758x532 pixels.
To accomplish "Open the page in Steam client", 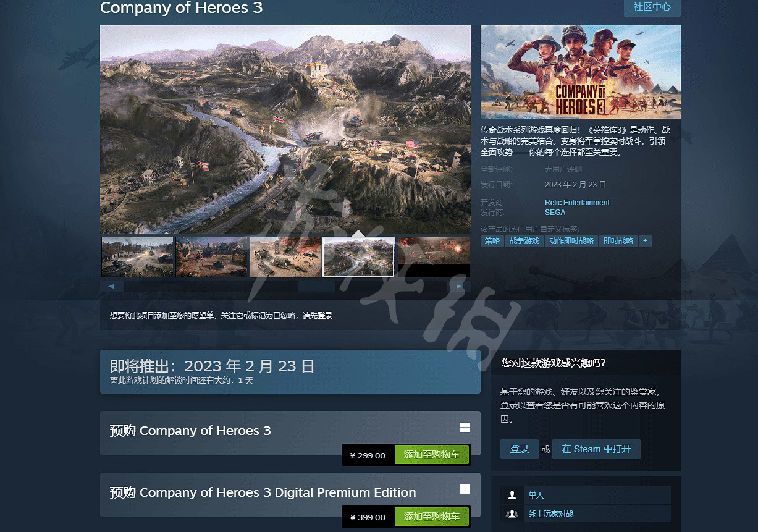I will tap(596, 449).
